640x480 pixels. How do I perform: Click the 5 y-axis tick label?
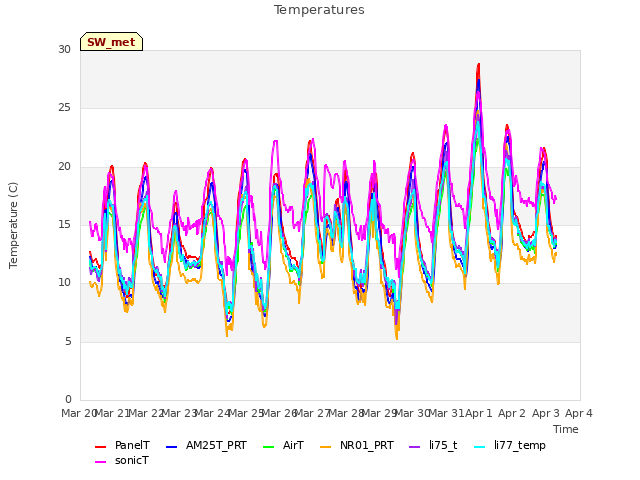68,341
